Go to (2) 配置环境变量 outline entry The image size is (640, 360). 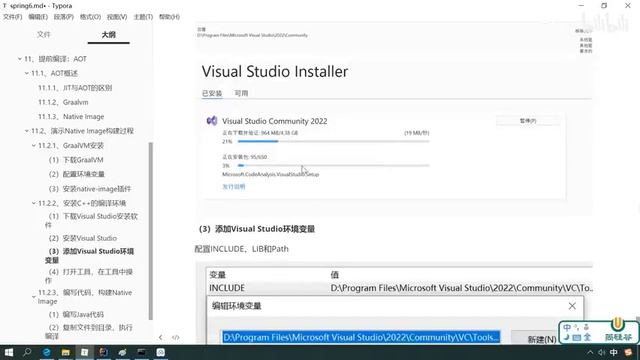77,174
